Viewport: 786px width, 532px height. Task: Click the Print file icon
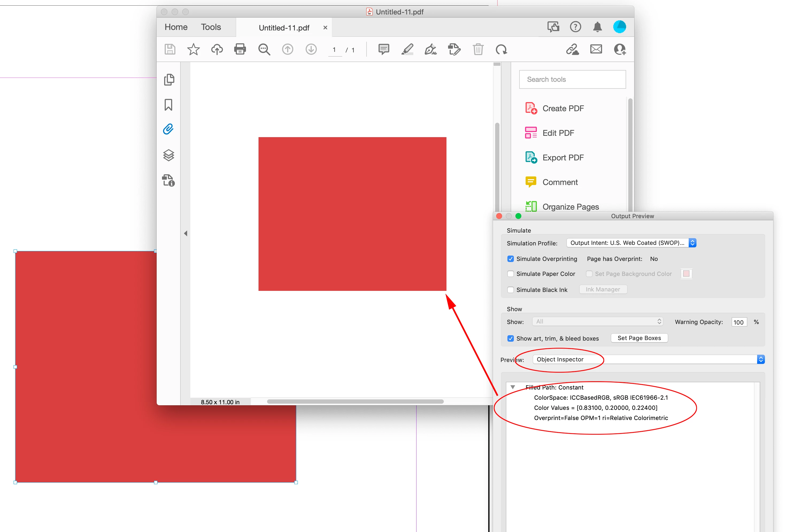[240, 49]
